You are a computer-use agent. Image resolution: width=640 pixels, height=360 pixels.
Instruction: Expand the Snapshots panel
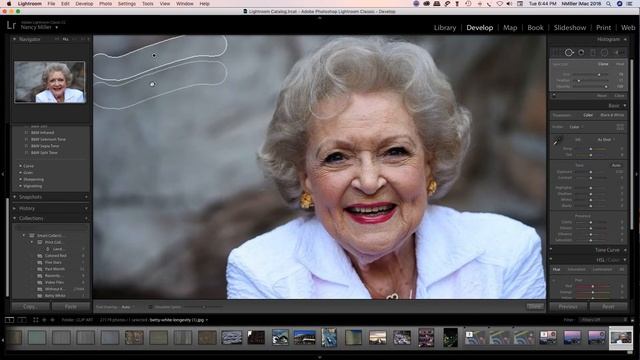point(15,197)
